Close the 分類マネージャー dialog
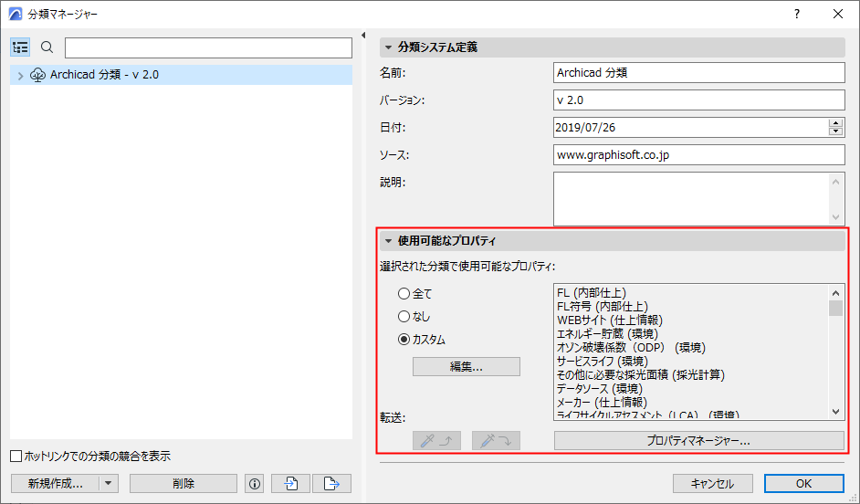This screenshot has width=860, height=504. coord(838,15)
